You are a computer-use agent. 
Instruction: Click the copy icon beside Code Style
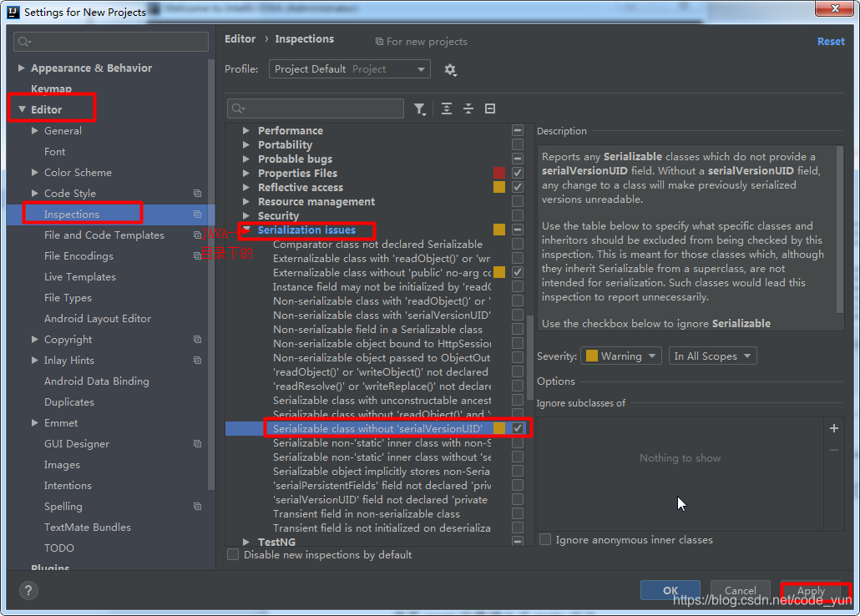pyautogui.click(x=197, y=193)
